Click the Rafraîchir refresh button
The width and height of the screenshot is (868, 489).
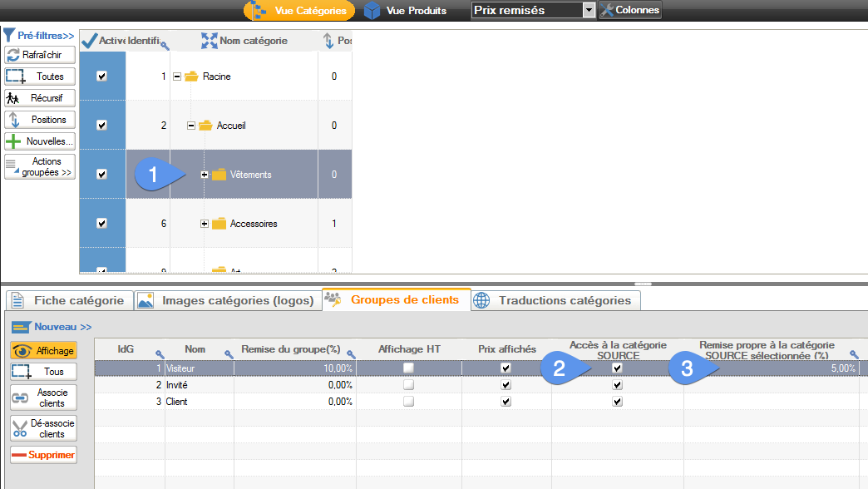click(x=40, y=55)
